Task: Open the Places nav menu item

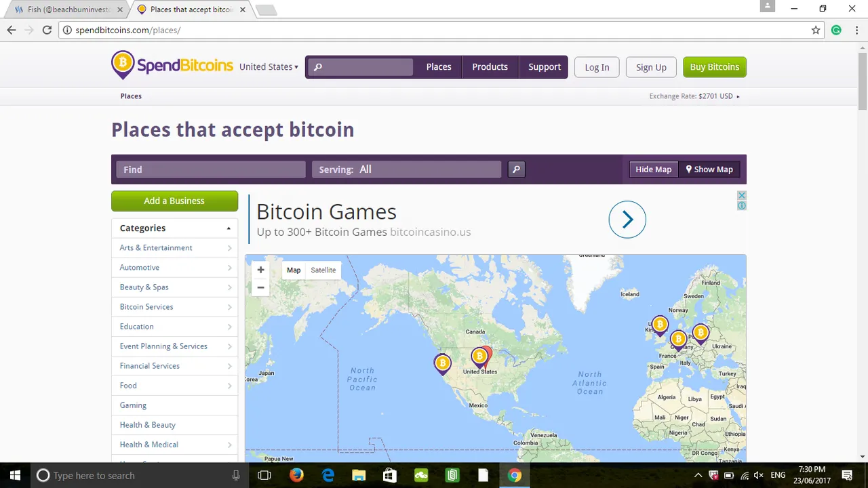Action: pyautogui.click(x=439, y=66)
